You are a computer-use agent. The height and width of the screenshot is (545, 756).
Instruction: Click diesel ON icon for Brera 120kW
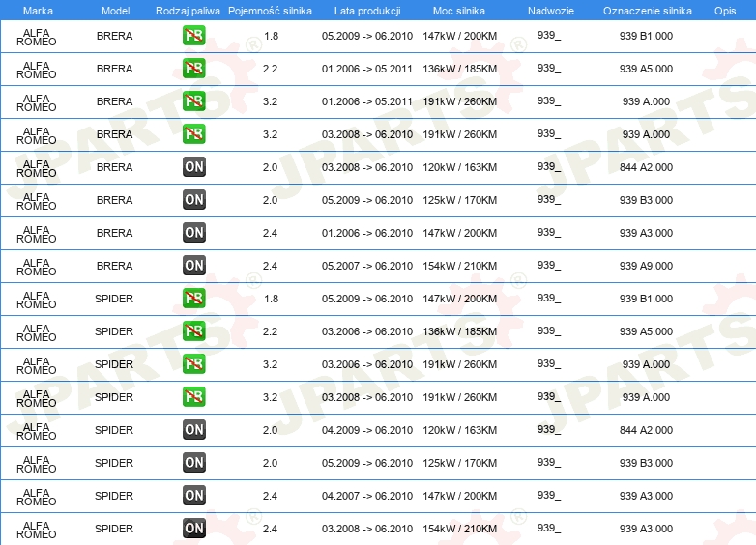pyautogui.click(x=193, y=167)
